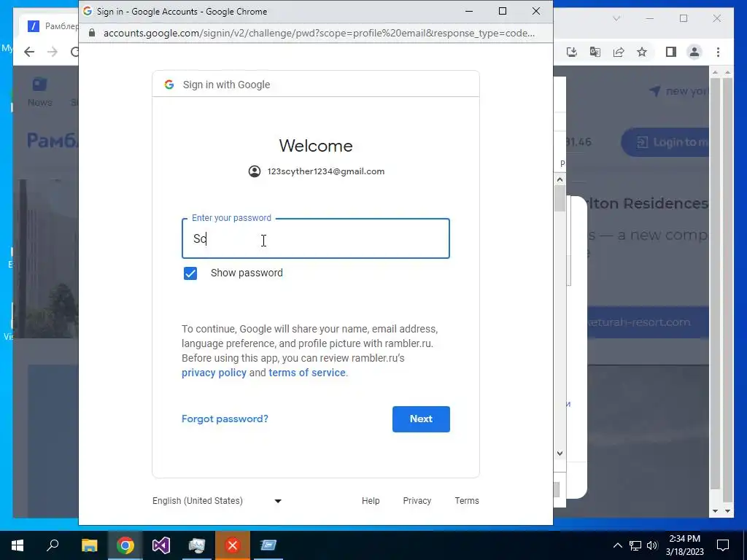This screenshot has width=747, height=560.
Task: Click the down arrow of the inner panel scrollbar
Action: [x=560, y=454]
